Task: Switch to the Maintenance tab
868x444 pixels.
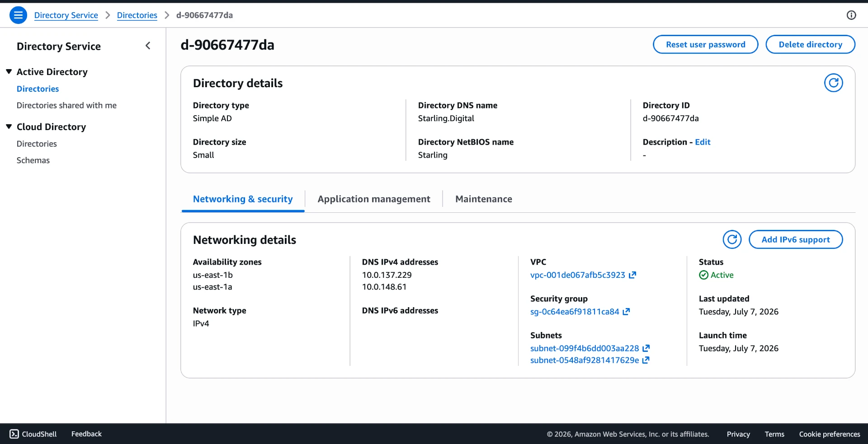Action: click(484, 199)
